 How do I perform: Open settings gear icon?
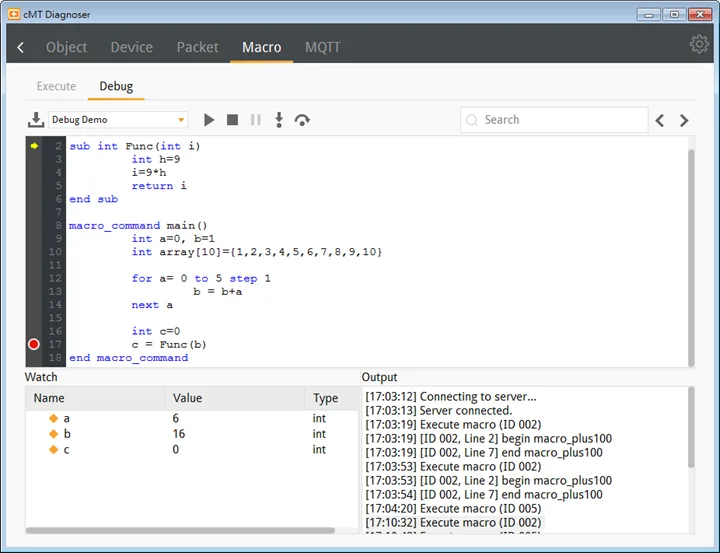(x=699, y=44)
